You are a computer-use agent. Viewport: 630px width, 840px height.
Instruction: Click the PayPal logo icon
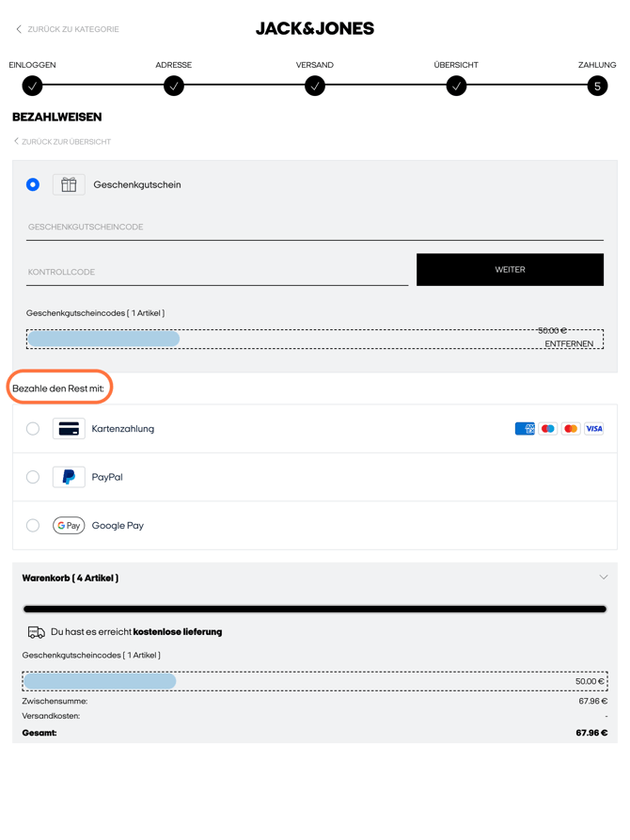click(x=69, y=477)
